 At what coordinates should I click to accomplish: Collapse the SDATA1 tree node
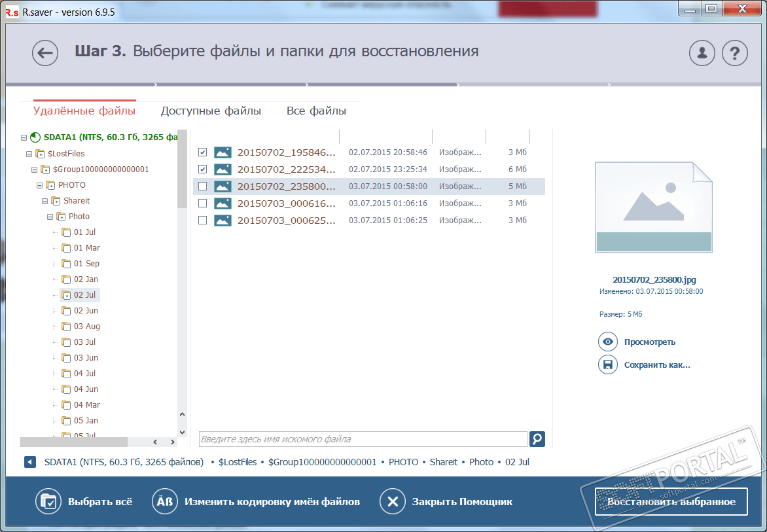(x=24, y=138)
